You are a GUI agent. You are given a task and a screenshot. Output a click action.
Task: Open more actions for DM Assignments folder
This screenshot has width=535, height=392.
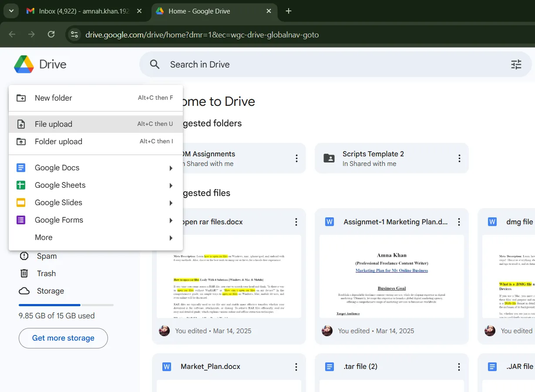pyautogui.click(x=296, y=159)
